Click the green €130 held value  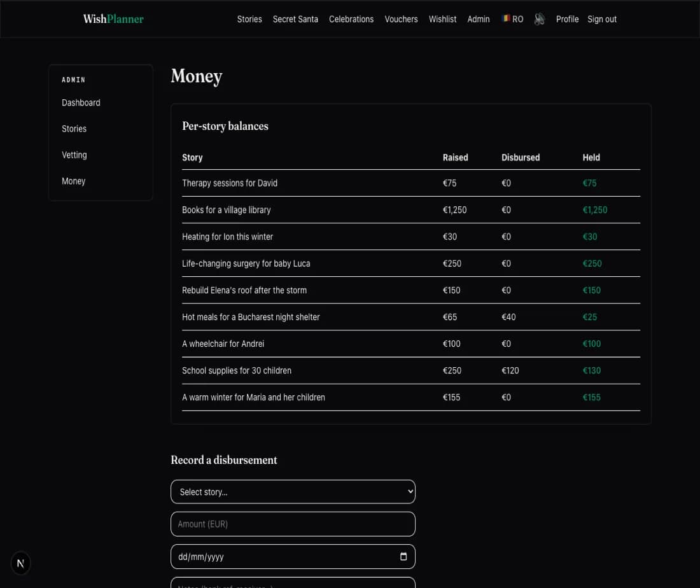tap(592, 370)
